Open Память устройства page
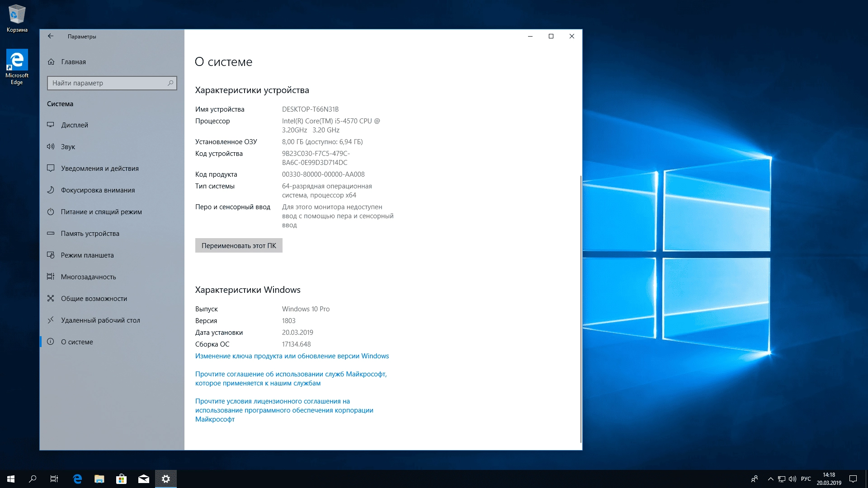 (x=112, y=233)
